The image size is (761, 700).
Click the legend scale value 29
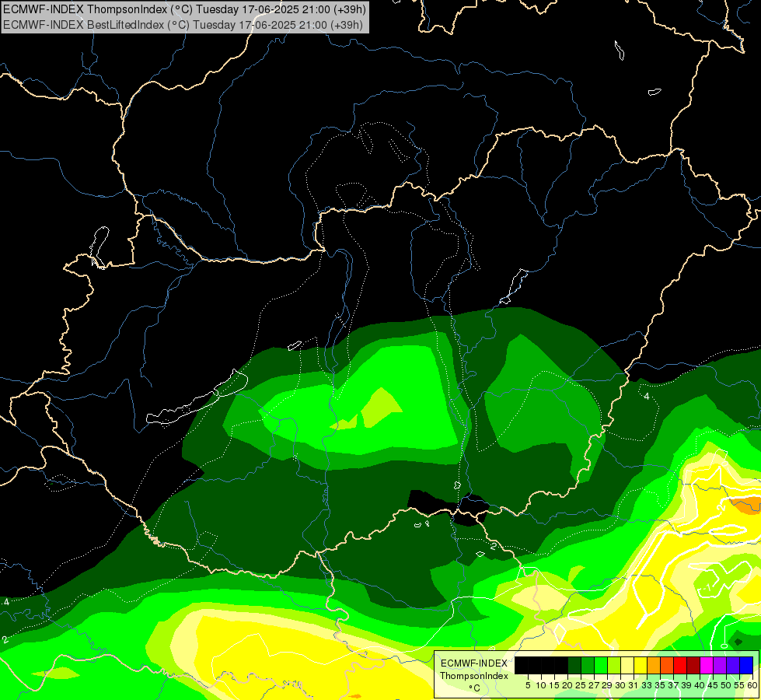(x=607, y=685)
